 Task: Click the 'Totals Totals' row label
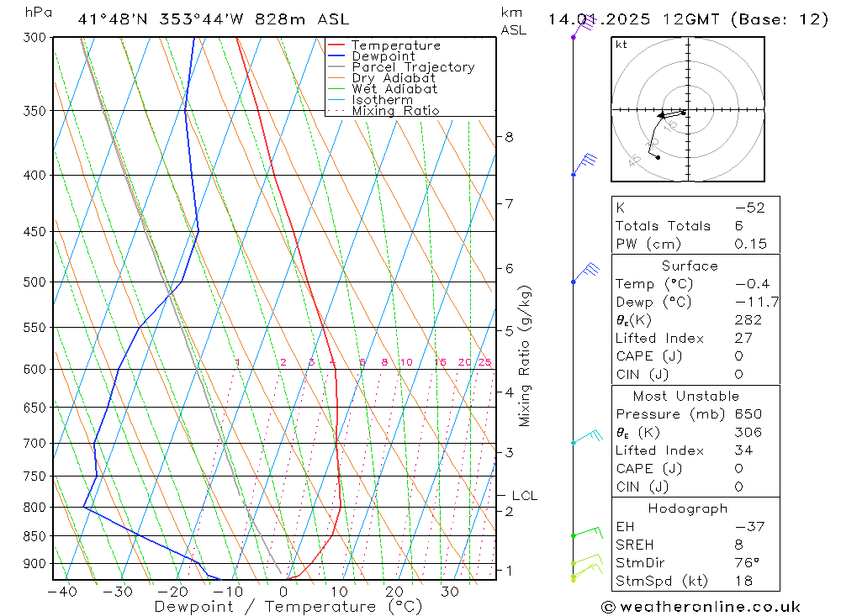663,226
